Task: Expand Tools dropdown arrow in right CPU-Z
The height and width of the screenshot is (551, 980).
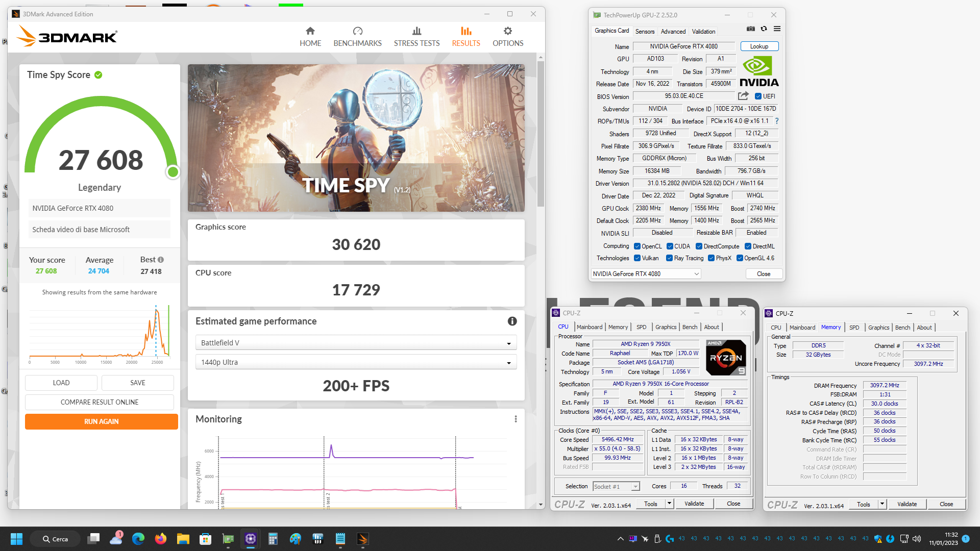Action: (x=882, y=505)
